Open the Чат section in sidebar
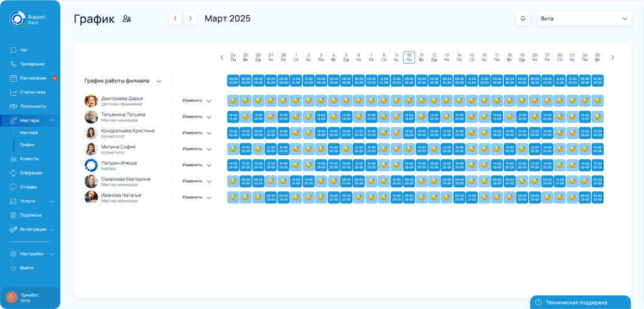 point(24,50)
